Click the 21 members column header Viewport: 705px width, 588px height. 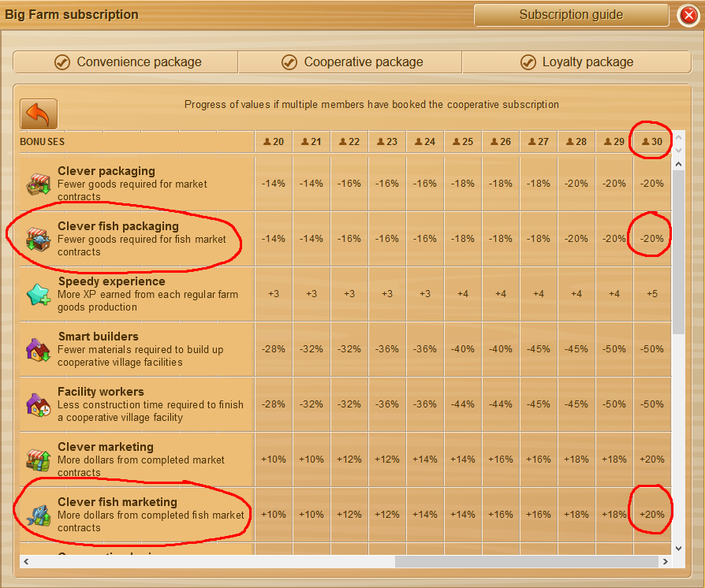pyautogui.click(x=311, y=142)
